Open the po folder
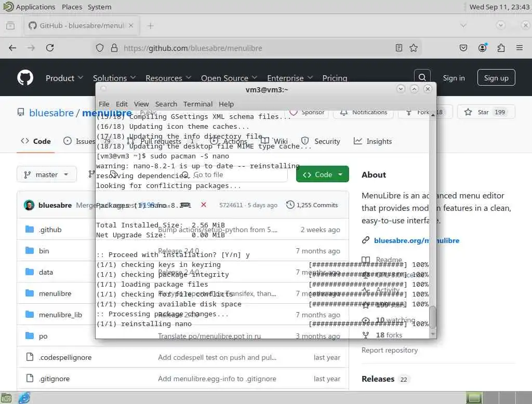532x404 pixels. pyautogui.click(x=43, y=336)
